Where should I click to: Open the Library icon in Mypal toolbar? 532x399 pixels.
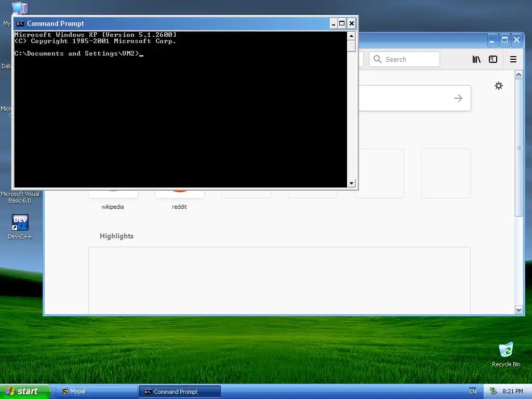[x=476, y=59]
